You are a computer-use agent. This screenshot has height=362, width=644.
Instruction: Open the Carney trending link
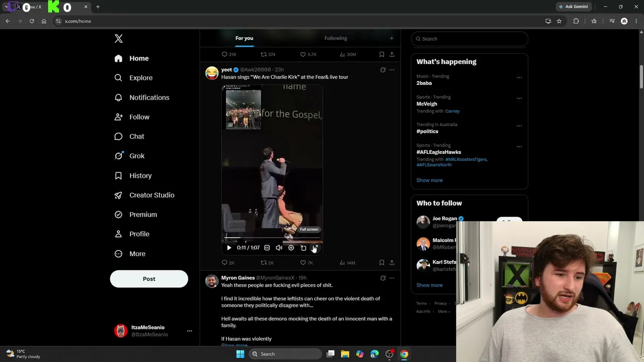[452, 111]
